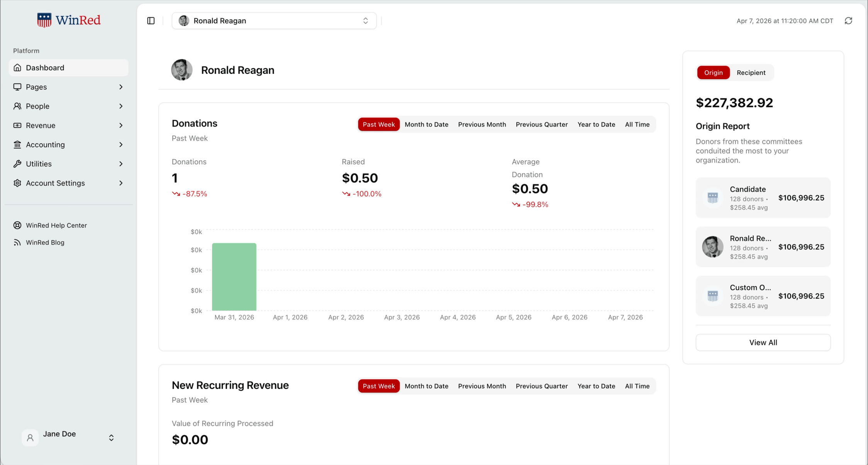Open the Account Settings menu item
Image resolution: width=868 pixels, height=465 pixels.
[x=68, y=183]
